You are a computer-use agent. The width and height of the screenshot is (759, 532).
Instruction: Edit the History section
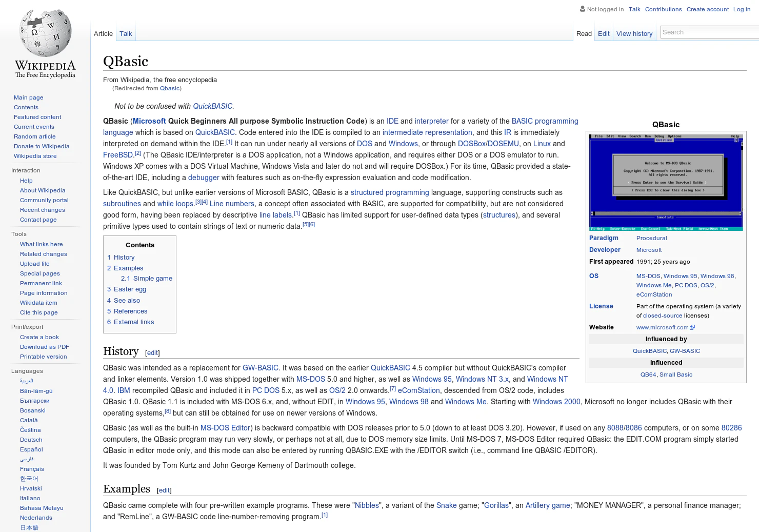pyautogui.click(x=152, y=353)
